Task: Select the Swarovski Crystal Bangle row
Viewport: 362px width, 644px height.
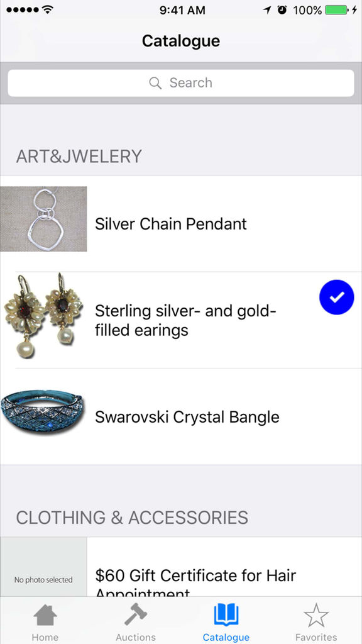Action: pyautogui.click(x=181, y=417)
